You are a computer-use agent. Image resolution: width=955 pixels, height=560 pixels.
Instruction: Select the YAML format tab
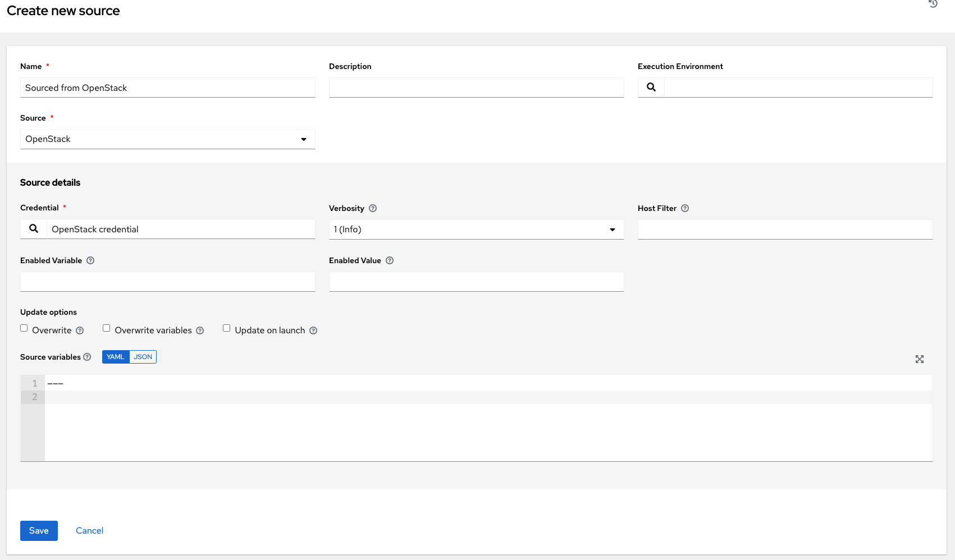coord(115,357)
